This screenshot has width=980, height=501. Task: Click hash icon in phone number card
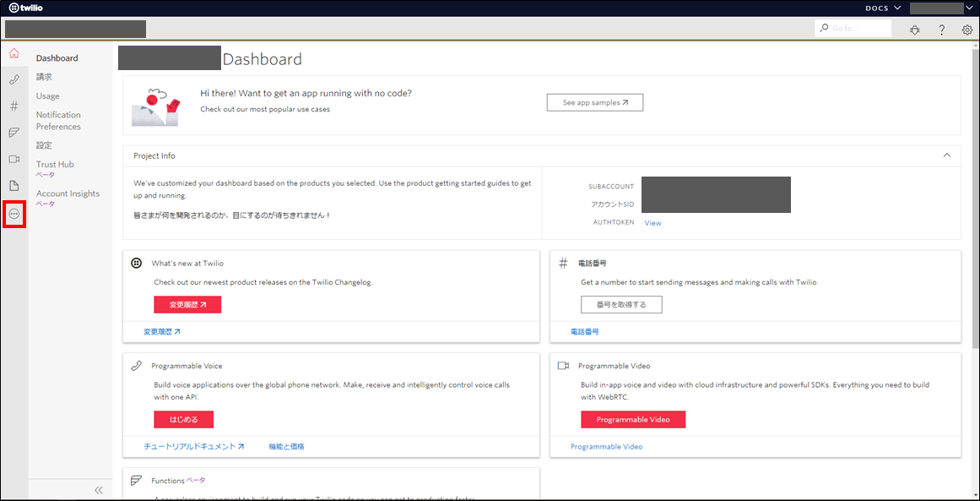tap(563, 264)
